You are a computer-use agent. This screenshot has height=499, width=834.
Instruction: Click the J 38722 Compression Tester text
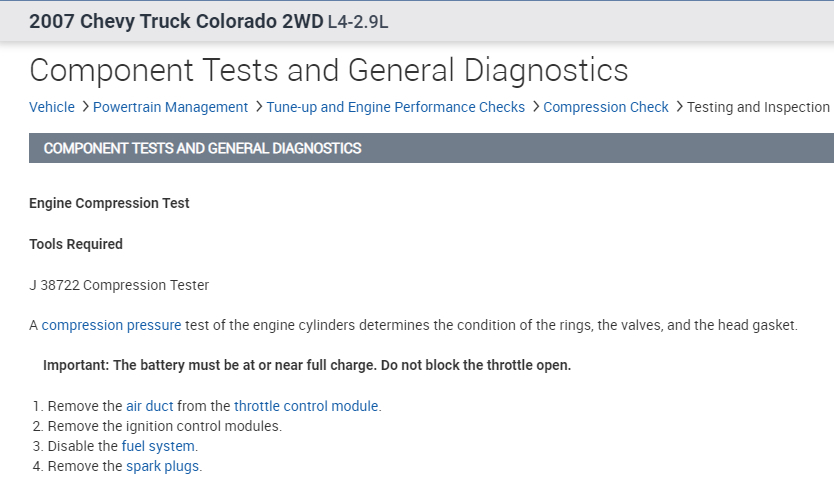pos(119,285)
